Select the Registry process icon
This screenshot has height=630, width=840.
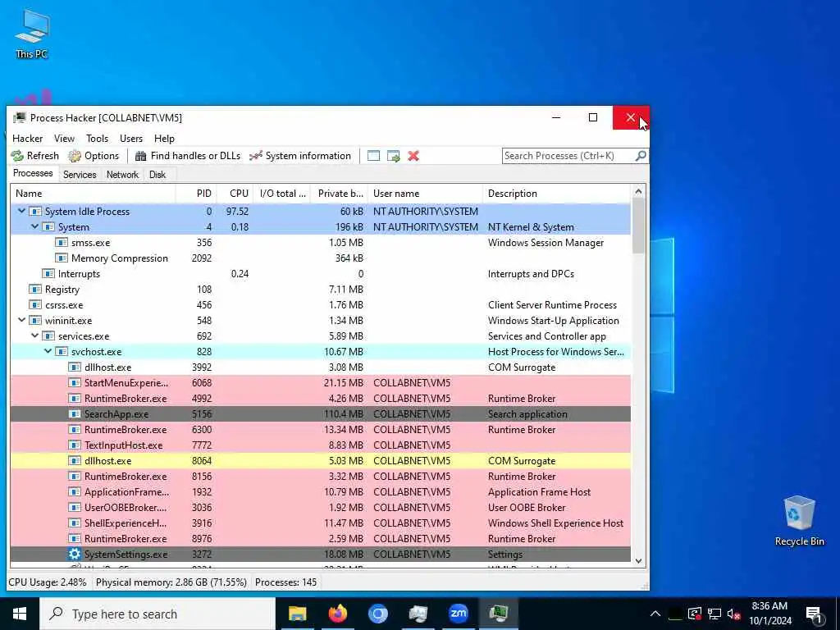[35, 290]
